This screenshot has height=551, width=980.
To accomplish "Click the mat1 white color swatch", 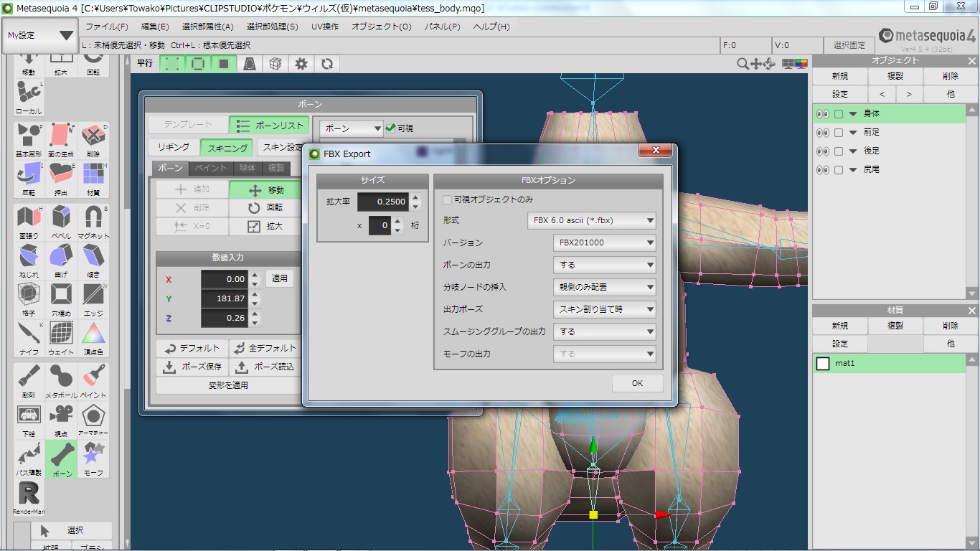I will click(x=823, y=364).
